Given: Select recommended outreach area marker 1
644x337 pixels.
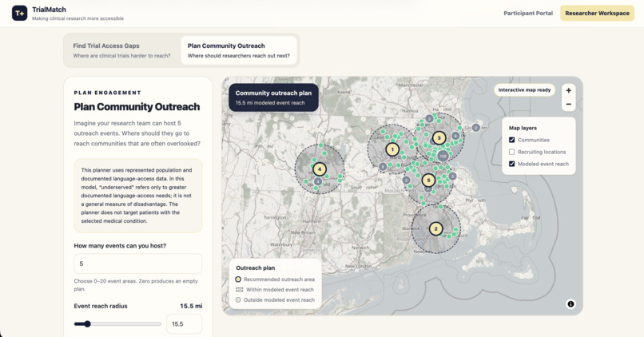Looking at the screenshot, I should (x=392, y=149).
